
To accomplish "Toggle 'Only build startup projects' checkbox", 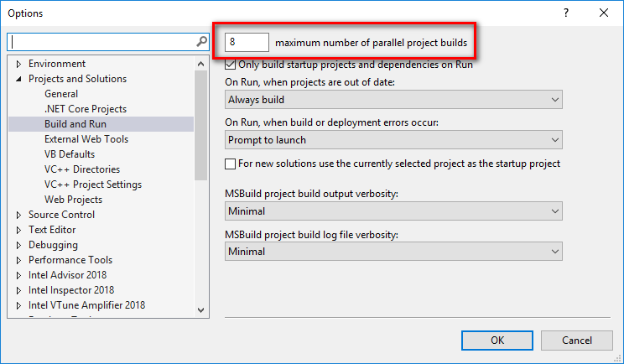I will coord(231,64).
